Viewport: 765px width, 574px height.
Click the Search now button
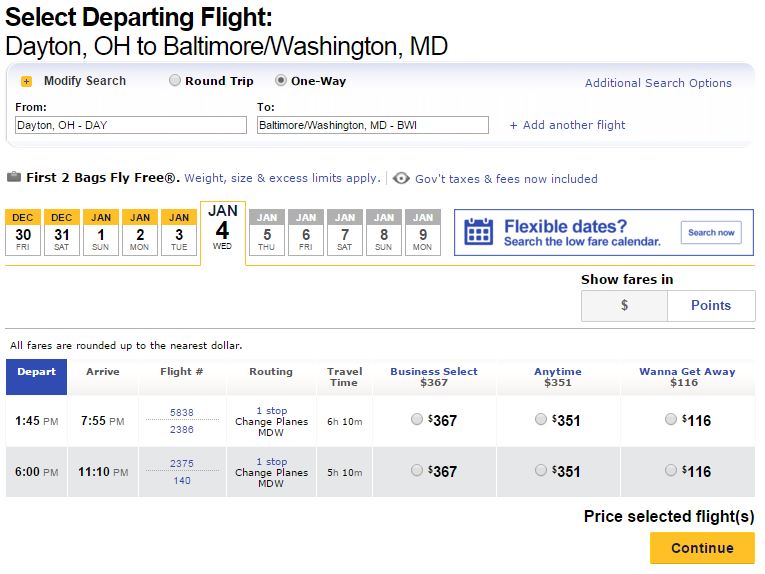click(x=711, y=232)
